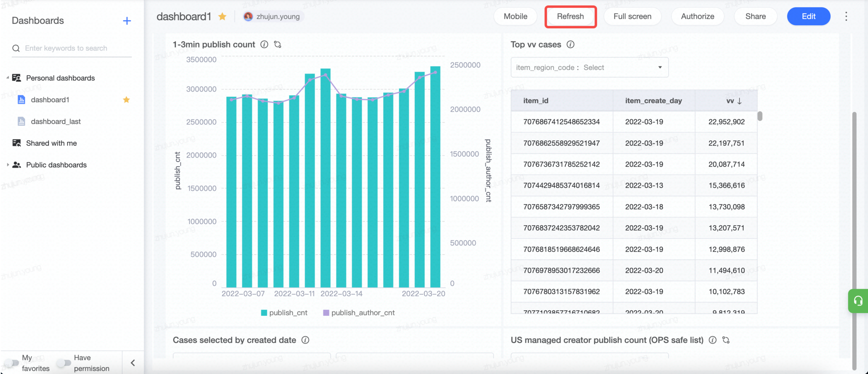Add a new dashboard with plus icon
This screenshot has width=868, height=374.
coord(127,21)
